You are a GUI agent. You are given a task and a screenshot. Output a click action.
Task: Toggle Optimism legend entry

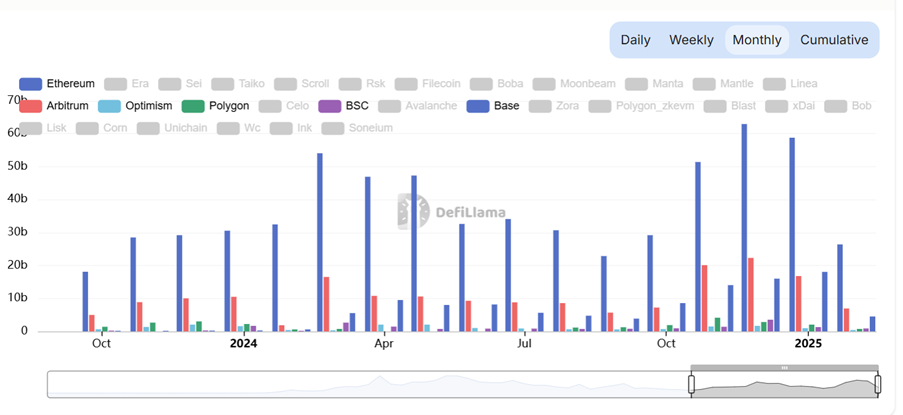point(110,106)
